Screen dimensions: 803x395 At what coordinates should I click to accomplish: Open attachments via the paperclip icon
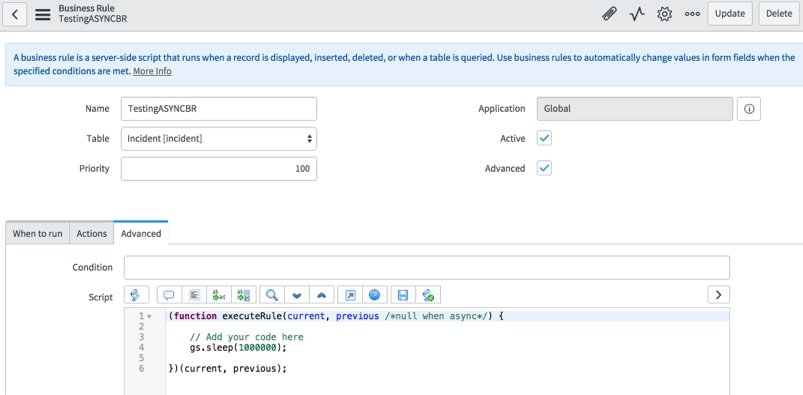609,14
